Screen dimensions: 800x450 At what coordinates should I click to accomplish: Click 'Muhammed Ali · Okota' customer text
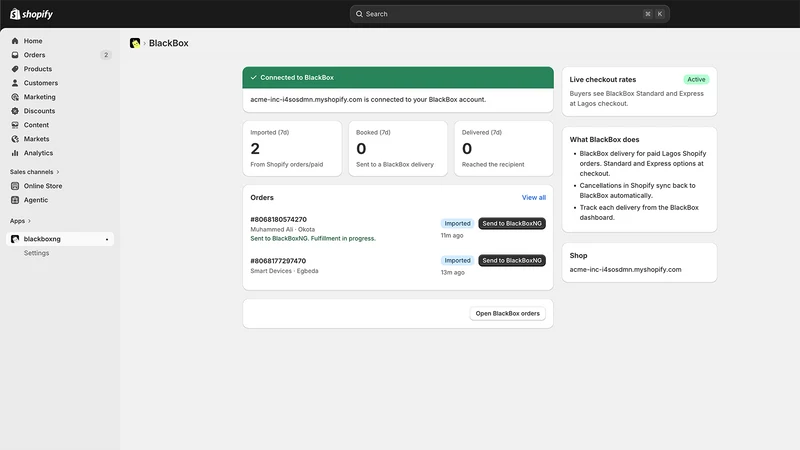282,230
